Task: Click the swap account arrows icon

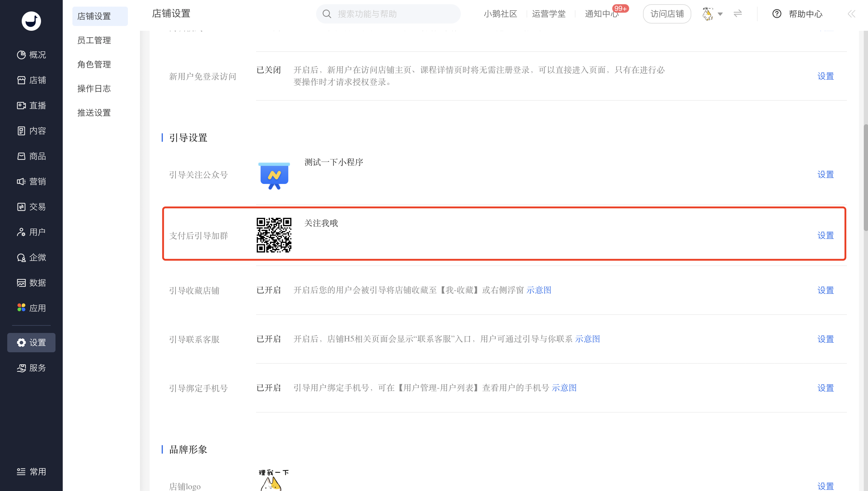Action: [x=737, y=14]
